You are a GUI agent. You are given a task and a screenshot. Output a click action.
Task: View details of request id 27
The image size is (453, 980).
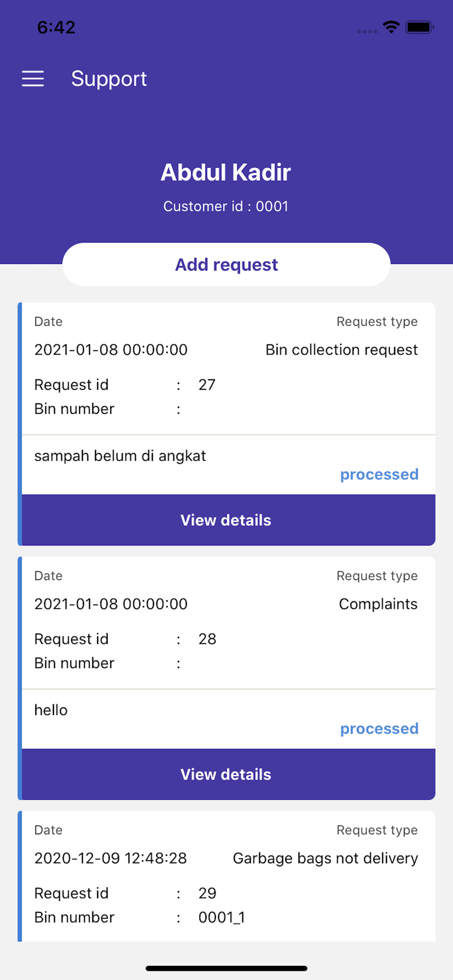(x=228, y=520)
